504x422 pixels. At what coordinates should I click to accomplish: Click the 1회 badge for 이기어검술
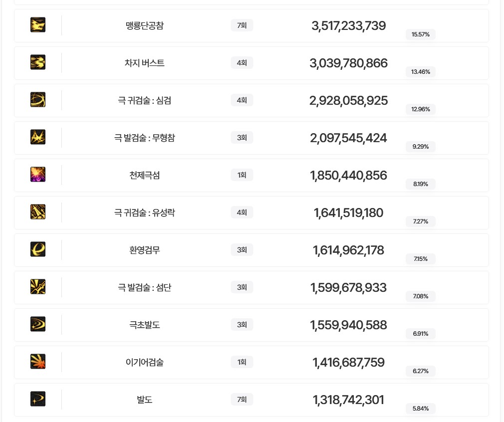(x=242, y=362)
